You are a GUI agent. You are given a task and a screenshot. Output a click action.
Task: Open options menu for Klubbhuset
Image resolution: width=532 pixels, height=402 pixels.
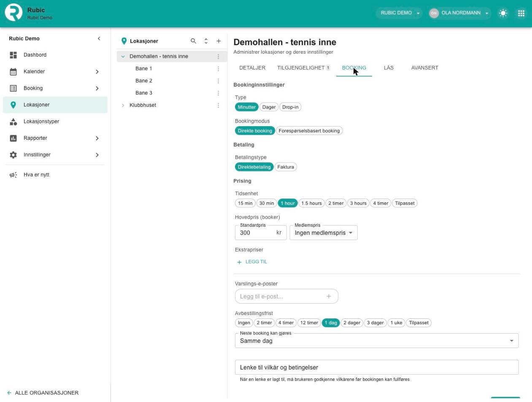(218, 105)
